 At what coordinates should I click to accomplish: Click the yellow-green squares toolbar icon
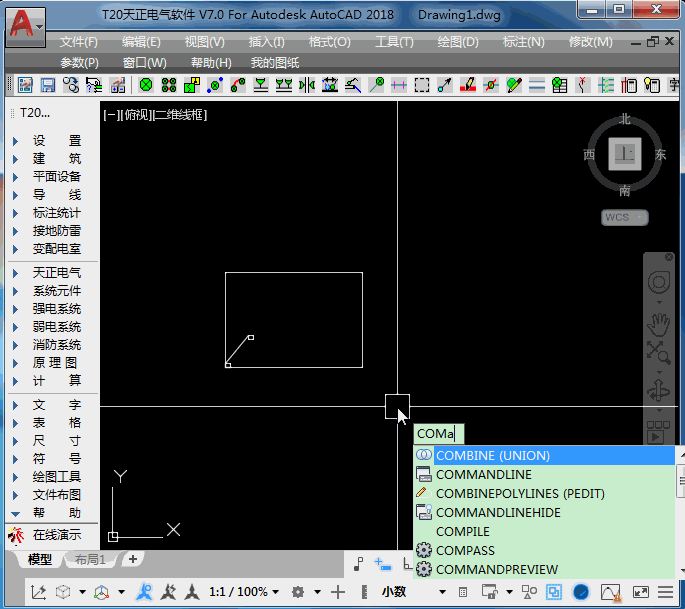click(x=192, y=85)
